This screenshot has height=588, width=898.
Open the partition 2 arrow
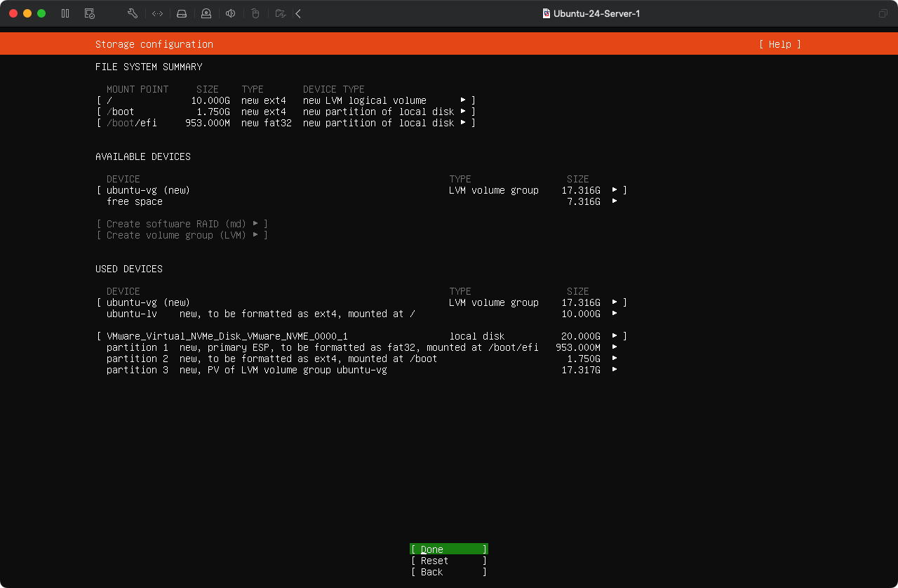tap(615, 359)
